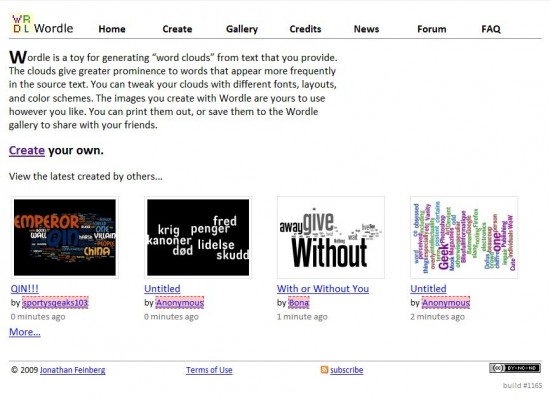Open the Create menu item
The height and width of the screenshot is (402, 550).
177,29
